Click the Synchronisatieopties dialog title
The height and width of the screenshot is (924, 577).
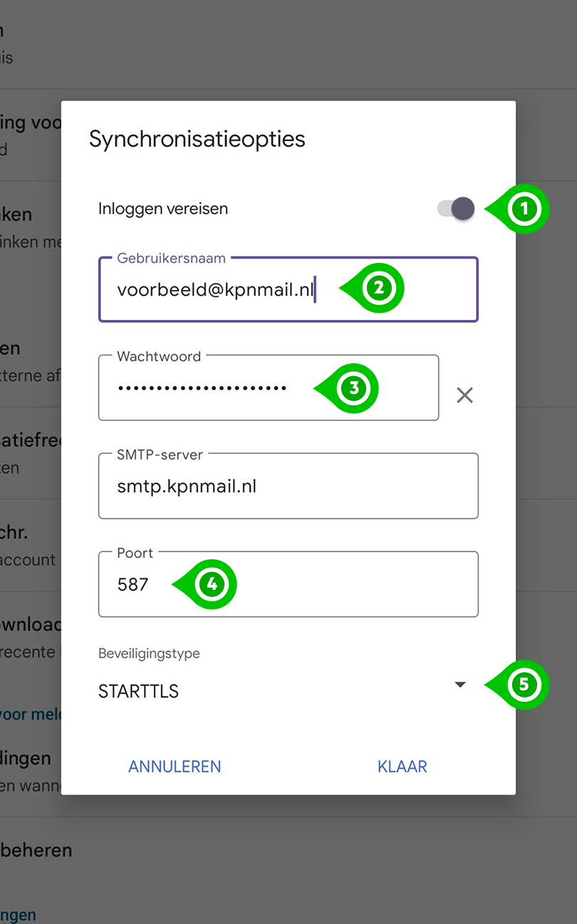tap(197, 140)
